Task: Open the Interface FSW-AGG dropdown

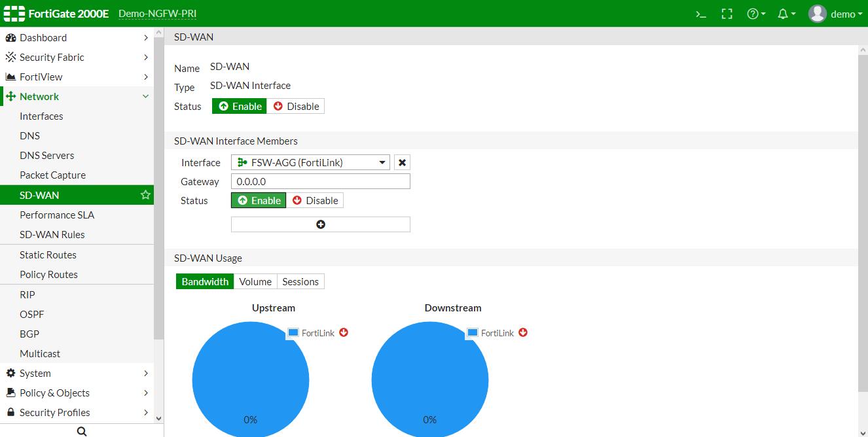Action: (x=311, y=163)
